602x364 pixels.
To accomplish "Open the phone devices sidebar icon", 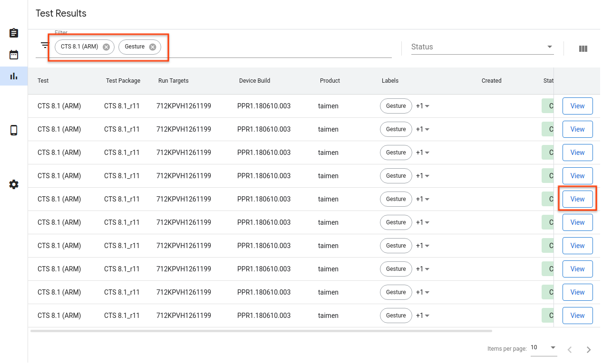I will (14, 130).
